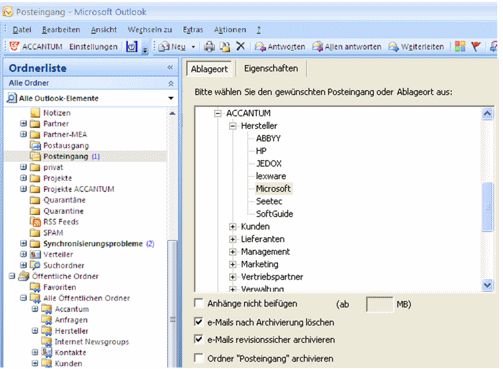Screen dimensions: 503x369
Task: Select JEDOX in the Ablageort tree
Action: click(x=269, y=164)
